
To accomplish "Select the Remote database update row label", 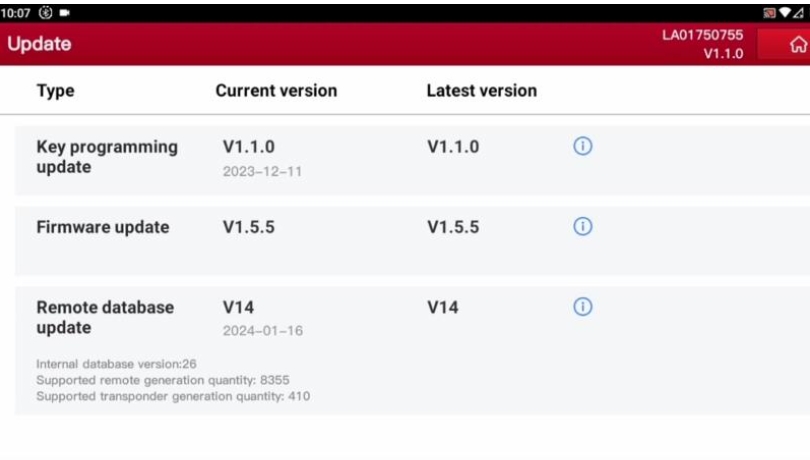I will click(x=105, y=317).
